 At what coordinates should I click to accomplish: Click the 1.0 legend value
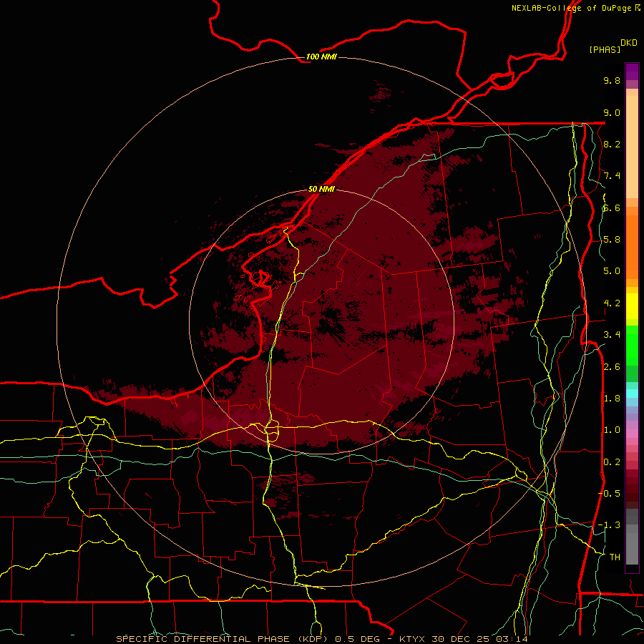click(612, 430)
